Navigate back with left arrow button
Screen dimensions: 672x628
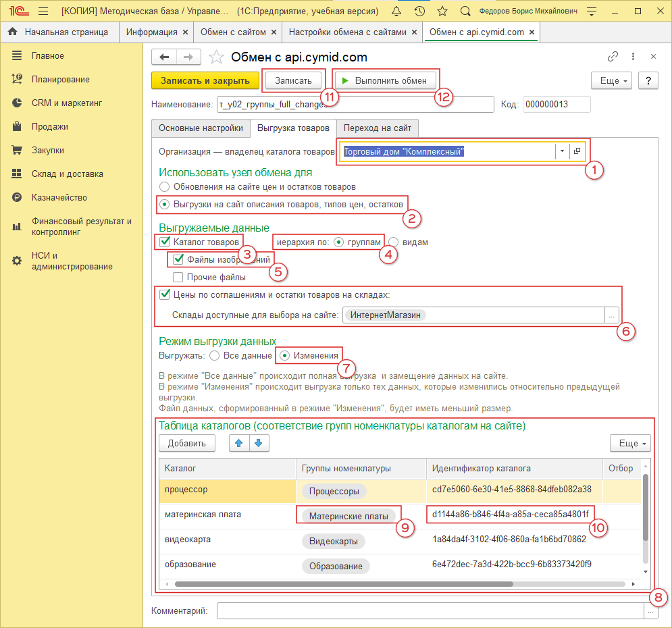(164, 57)
